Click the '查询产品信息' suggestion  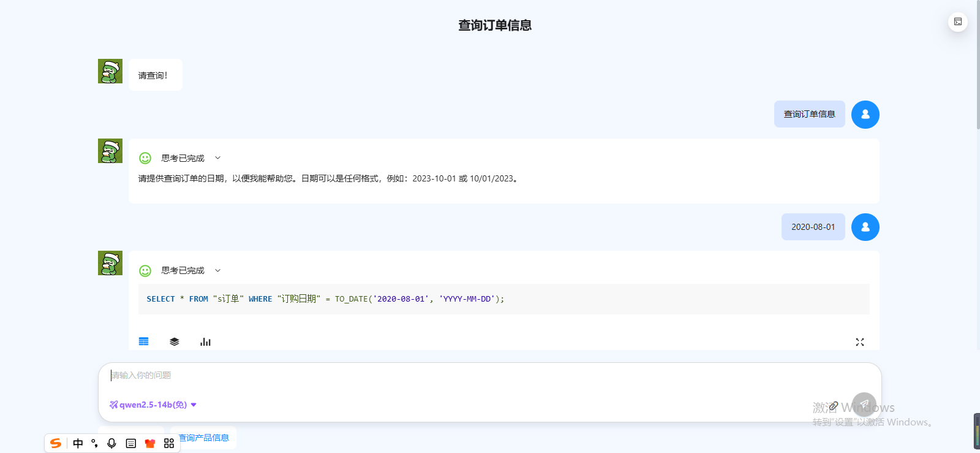point(204,438)
